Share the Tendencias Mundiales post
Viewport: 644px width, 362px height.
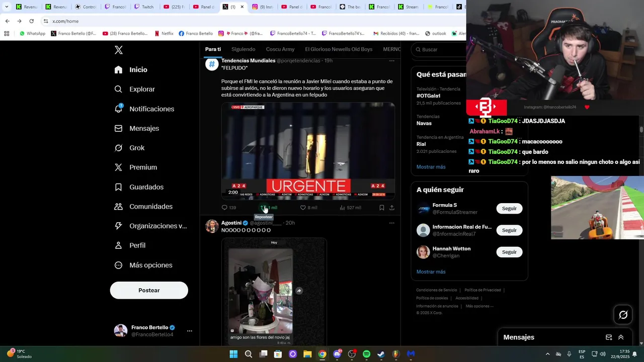(392, 208)
